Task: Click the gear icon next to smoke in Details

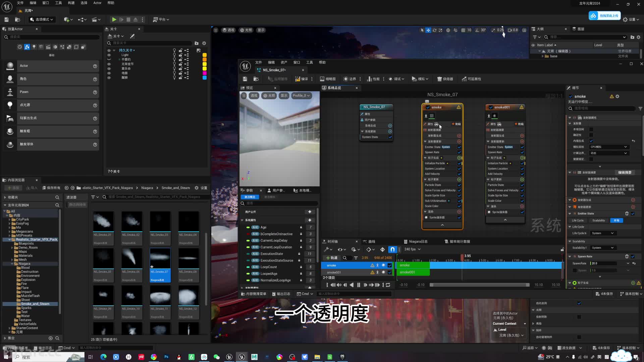Action: [x=617, y=97]
